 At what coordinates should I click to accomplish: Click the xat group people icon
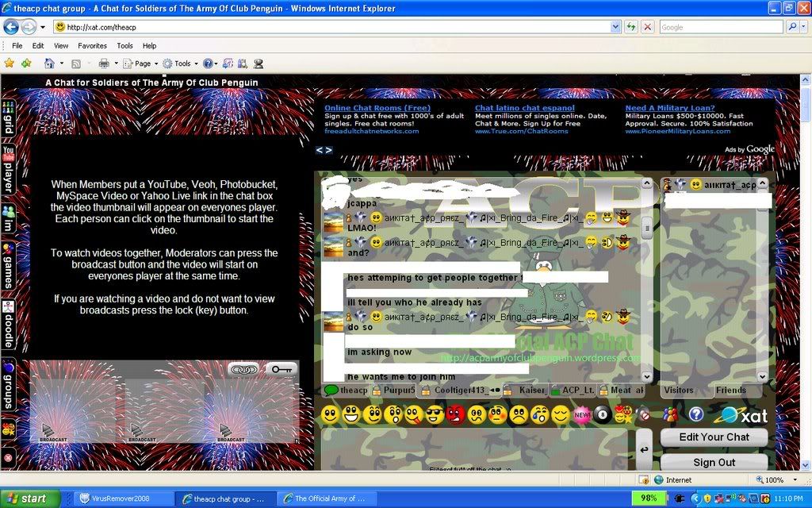point(670,414)
